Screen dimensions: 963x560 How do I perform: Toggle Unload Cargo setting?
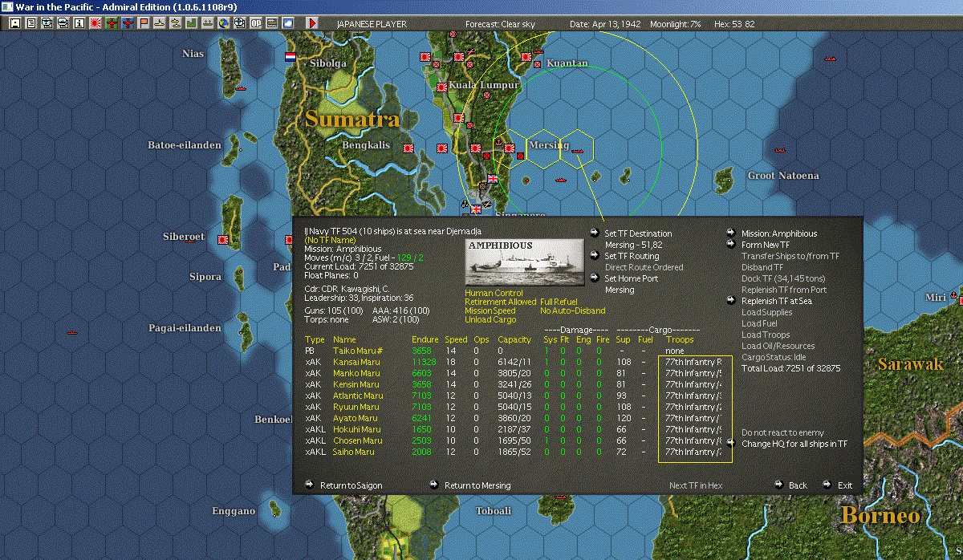pos(489,319)
